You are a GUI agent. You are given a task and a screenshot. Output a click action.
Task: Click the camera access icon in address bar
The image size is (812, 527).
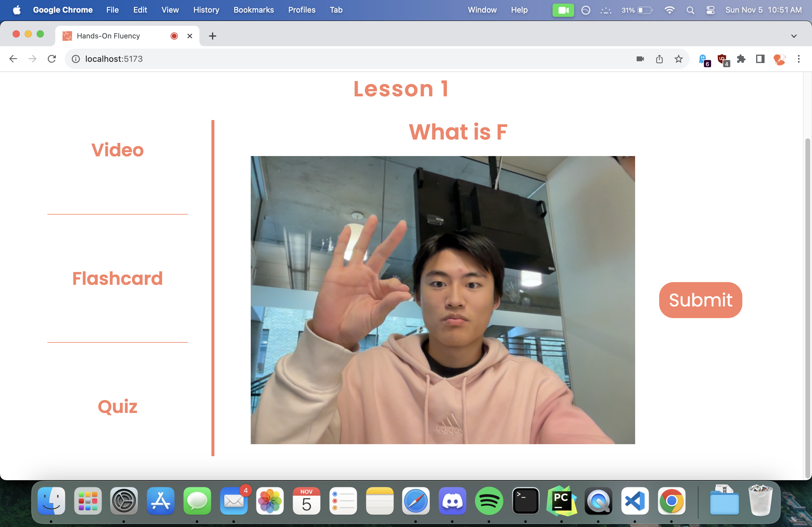(640, 59)
